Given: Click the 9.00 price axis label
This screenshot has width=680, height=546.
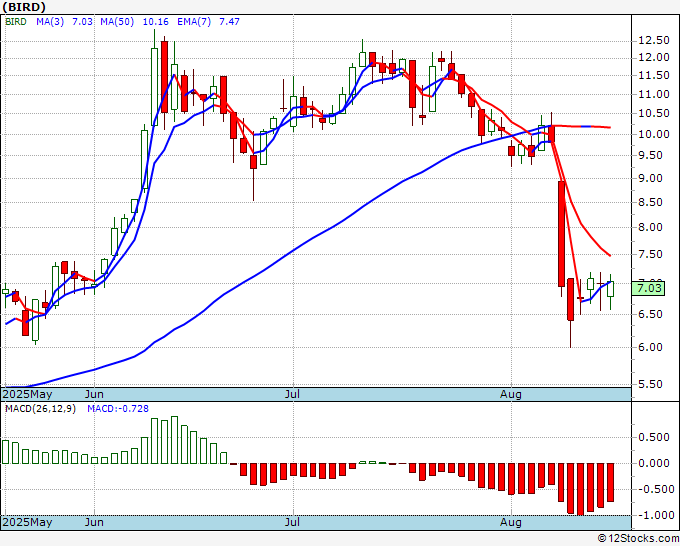Looking at the screenshot, I should pyautogui.click(x=650, y=178).
